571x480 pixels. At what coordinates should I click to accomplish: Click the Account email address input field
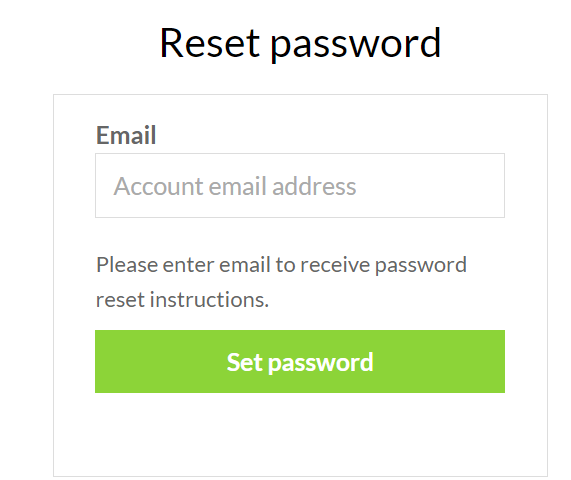[x=300, y=185]
